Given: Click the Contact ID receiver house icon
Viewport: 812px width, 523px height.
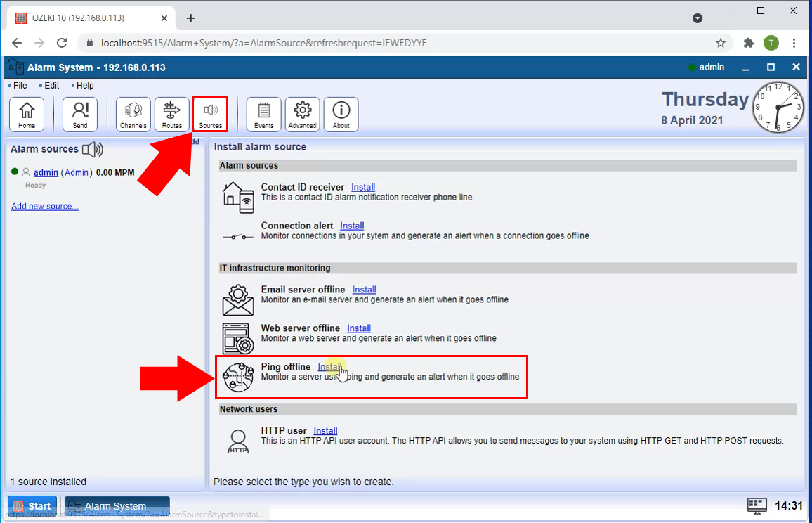Looking at the screenshot, I should 238,198.
